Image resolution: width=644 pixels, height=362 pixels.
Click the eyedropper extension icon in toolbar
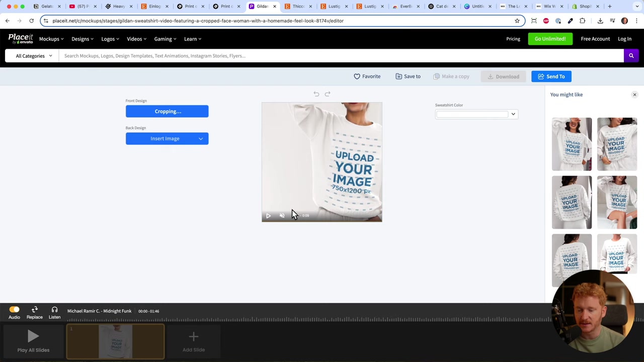(x=570, y=21)
